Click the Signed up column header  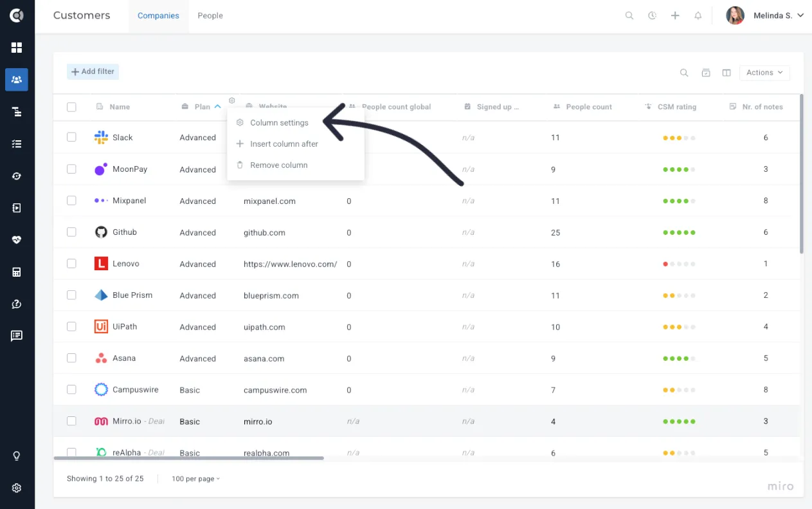click(498, 107)
